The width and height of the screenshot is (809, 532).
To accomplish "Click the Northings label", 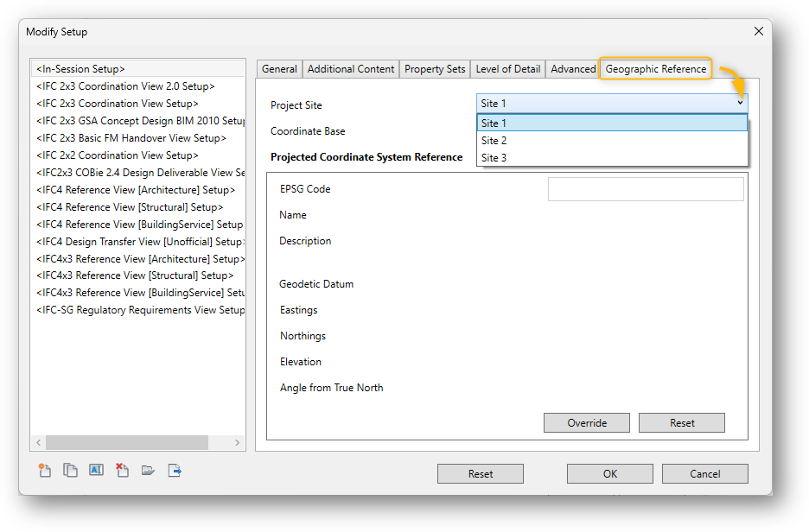I will tap(303, 336).
